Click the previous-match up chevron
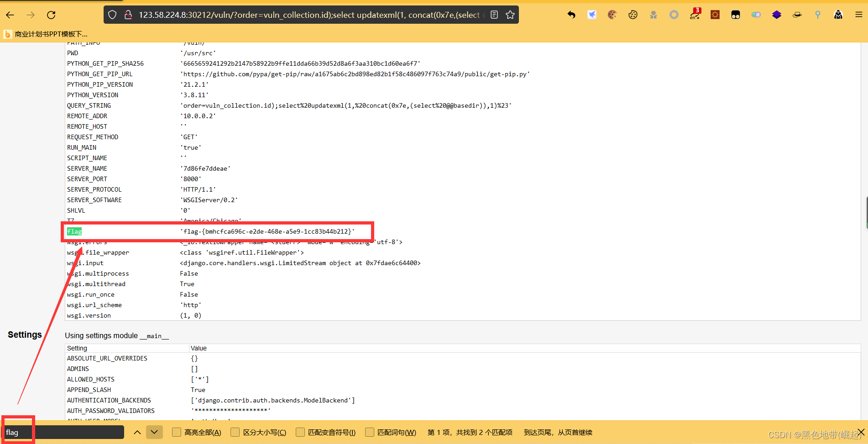868x444 pixels. click(137, 432)
